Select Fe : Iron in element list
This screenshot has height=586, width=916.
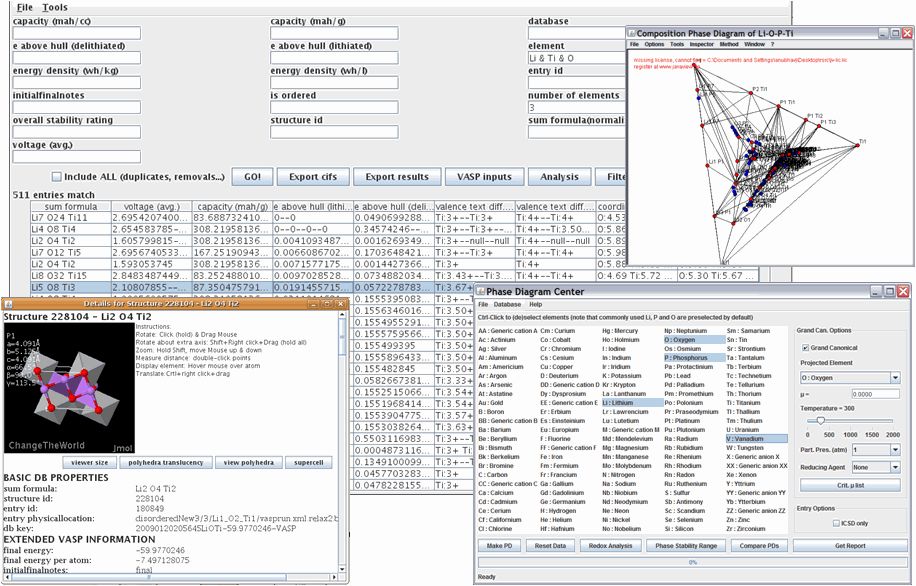(x=552, y=457)
